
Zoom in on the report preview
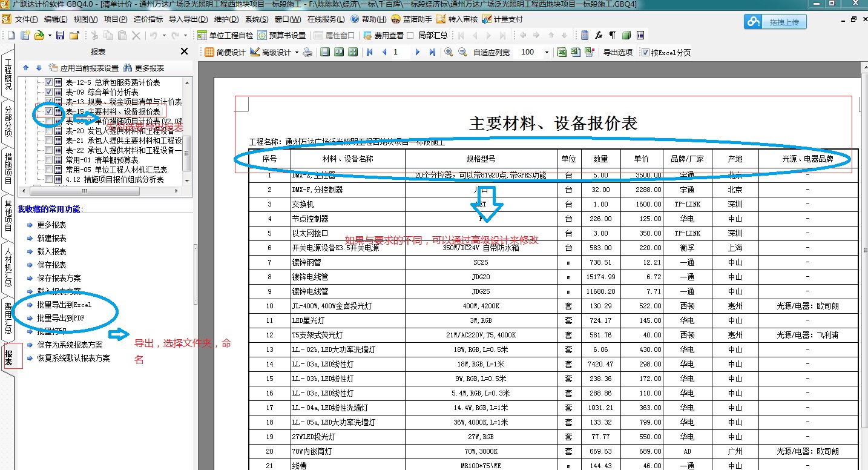[449, 52]
